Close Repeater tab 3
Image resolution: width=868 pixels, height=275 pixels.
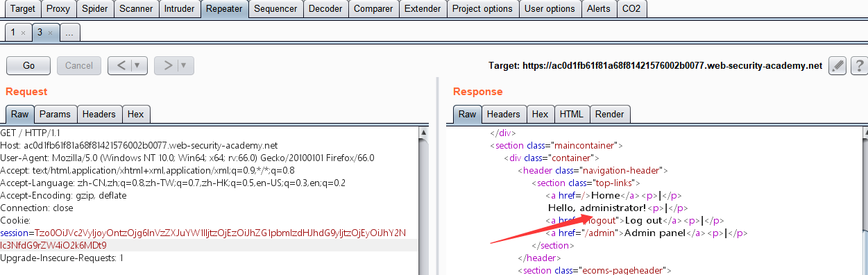coord(51,33)
